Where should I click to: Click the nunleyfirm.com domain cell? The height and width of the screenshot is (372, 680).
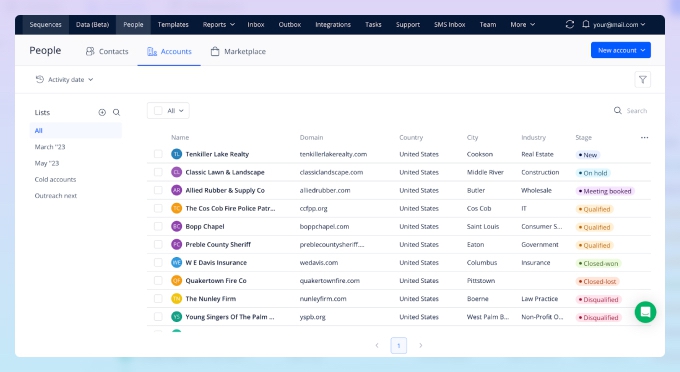pos(323,299)
